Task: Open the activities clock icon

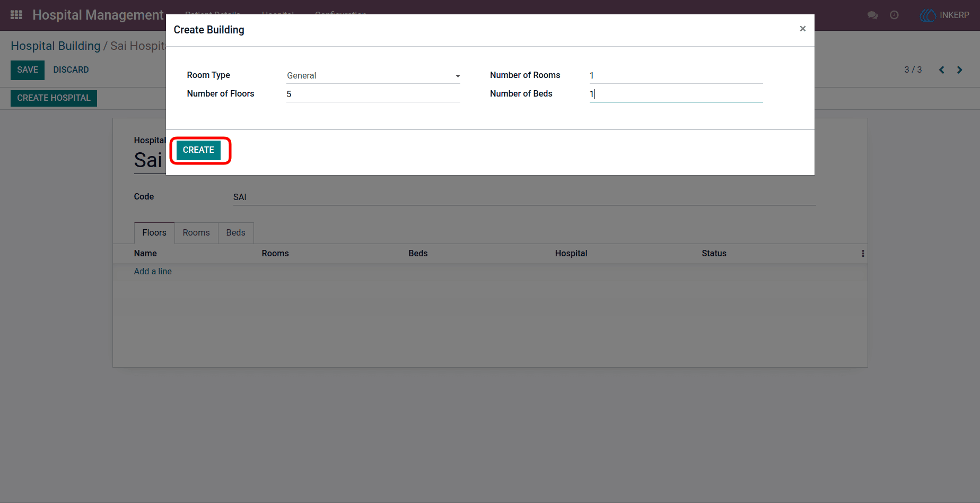Action: pyautogui.click(x=894, y=15)
